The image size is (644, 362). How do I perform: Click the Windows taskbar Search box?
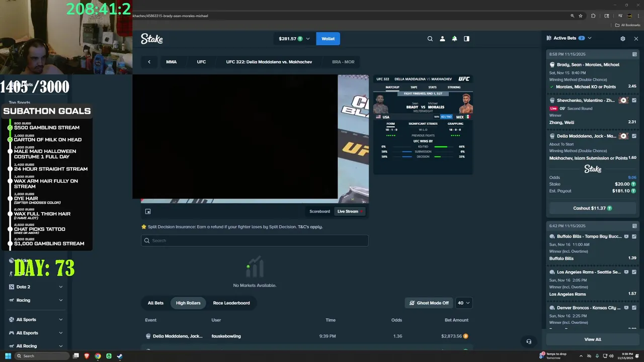pos(42,356)
